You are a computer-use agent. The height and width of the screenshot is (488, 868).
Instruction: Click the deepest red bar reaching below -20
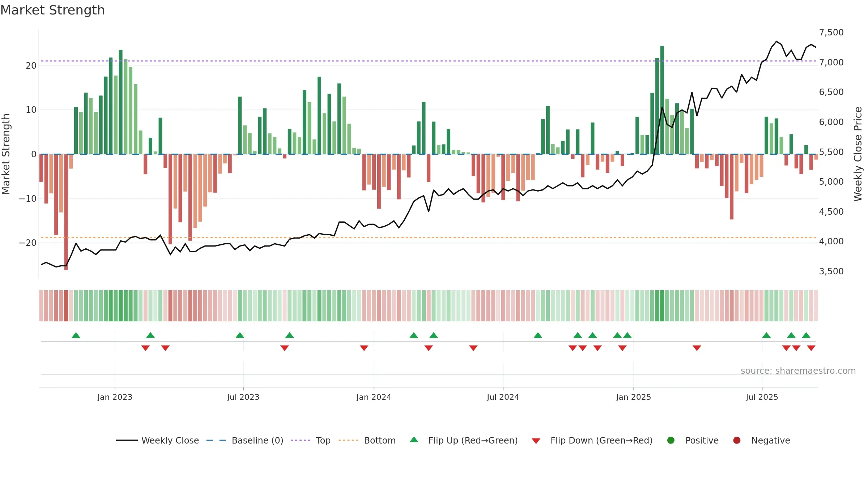[66, 212]
